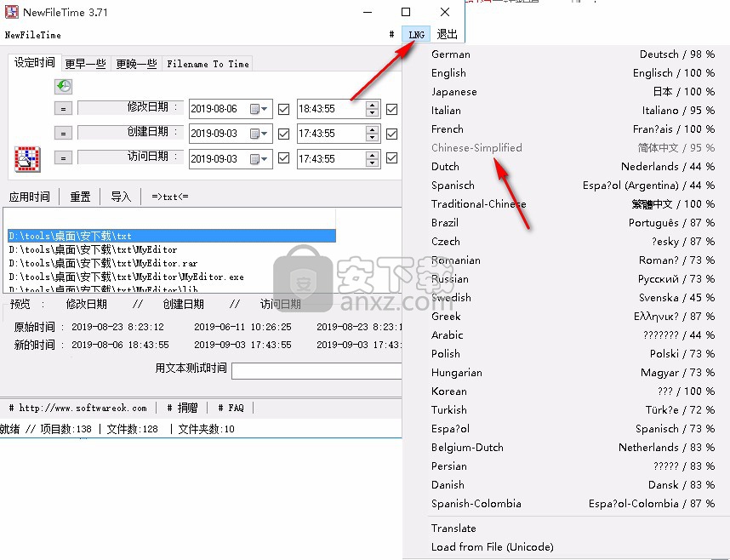The image size is (730, 560).
Task: Click the # menu item beside LNG
Action: 391,35
